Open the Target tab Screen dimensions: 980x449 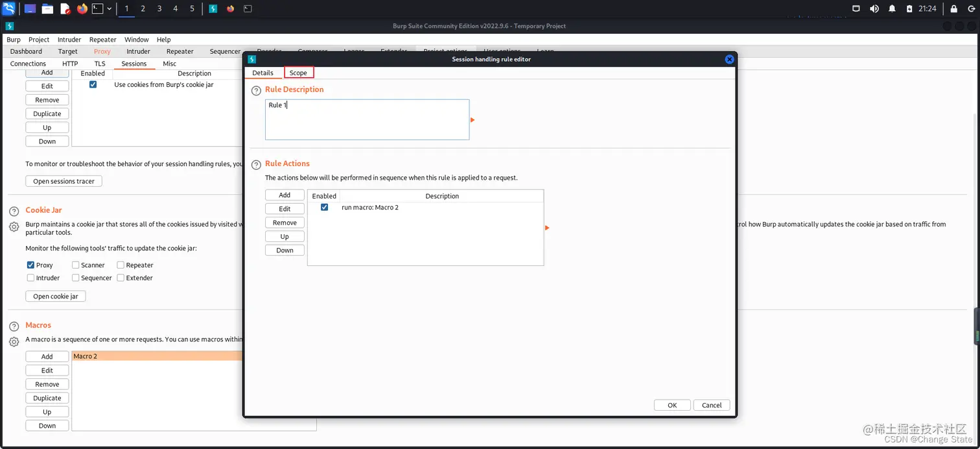[x=67, y=51]
